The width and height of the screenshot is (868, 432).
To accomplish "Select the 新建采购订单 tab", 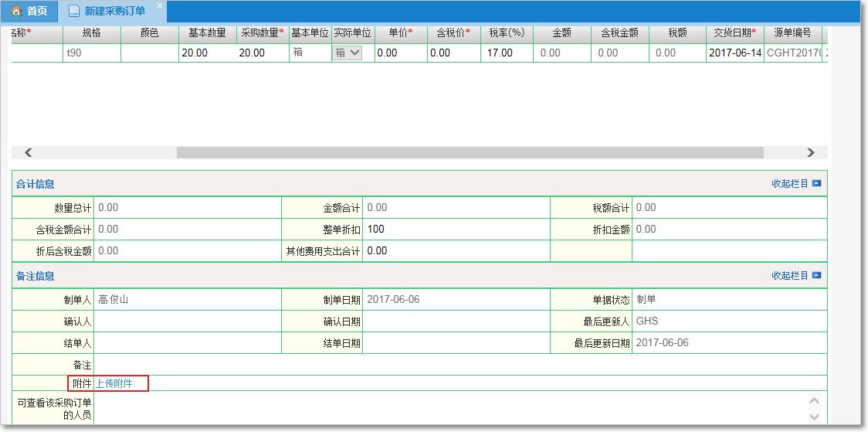I will (x=114, y=12).
